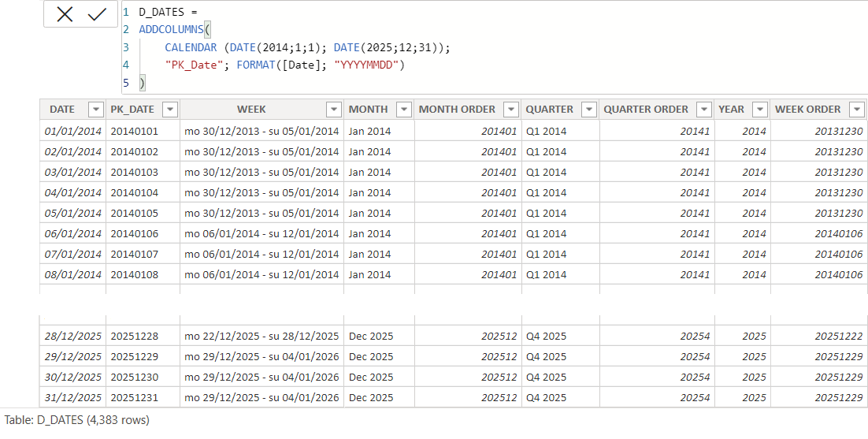Click the ADDCOLUMNS function in the formula
Viewport: 868px width, 439px height.
click(171, 30)
